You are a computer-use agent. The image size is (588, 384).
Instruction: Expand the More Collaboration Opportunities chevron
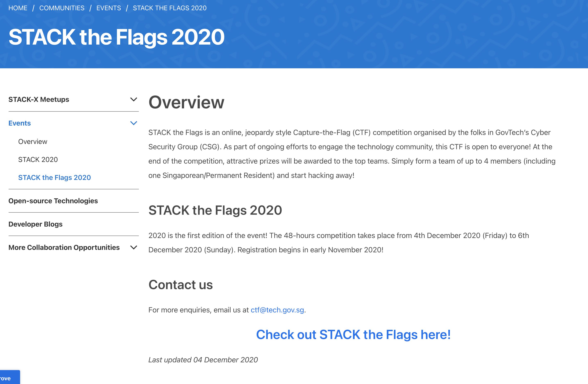[133, 248]
